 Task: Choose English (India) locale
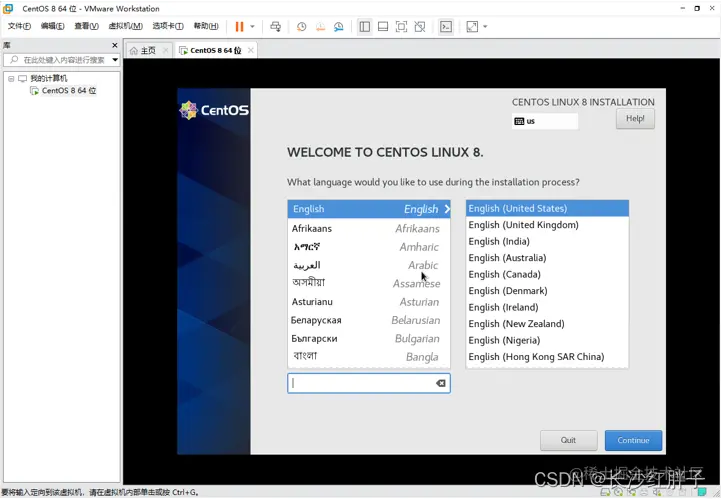click(547, 241)
